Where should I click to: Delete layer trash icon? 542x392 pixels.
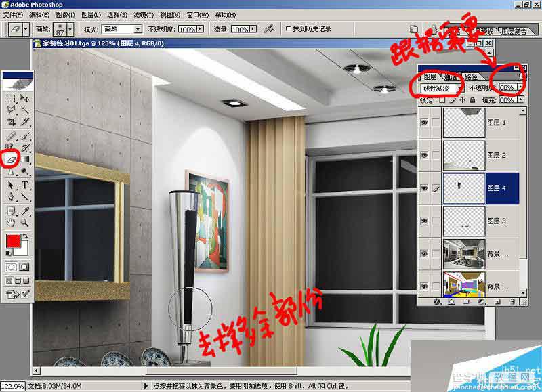pyautogui.click(x=513, y=301)
